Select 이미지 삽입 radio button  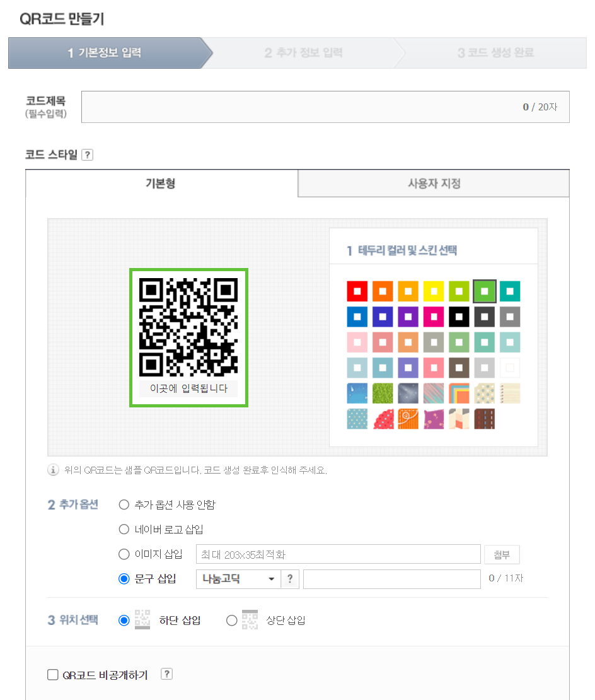[x=124, y=554]
